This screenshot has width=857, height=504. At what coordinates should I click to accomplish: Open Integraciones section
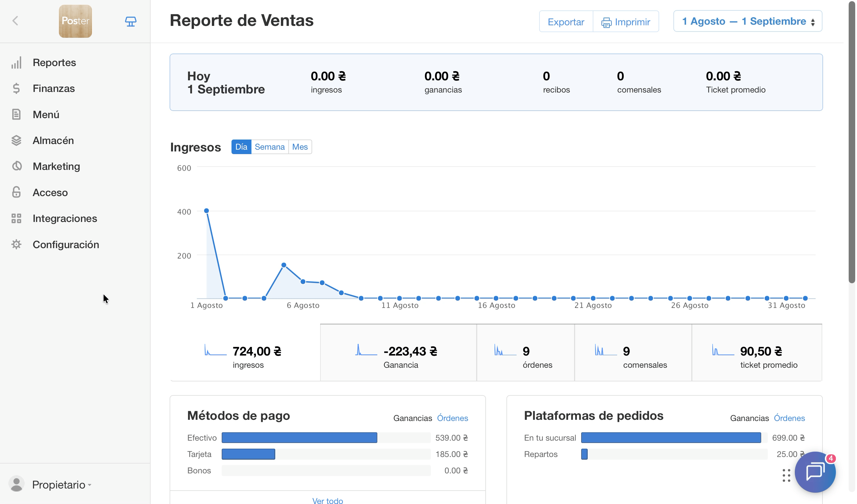point(65,218)
